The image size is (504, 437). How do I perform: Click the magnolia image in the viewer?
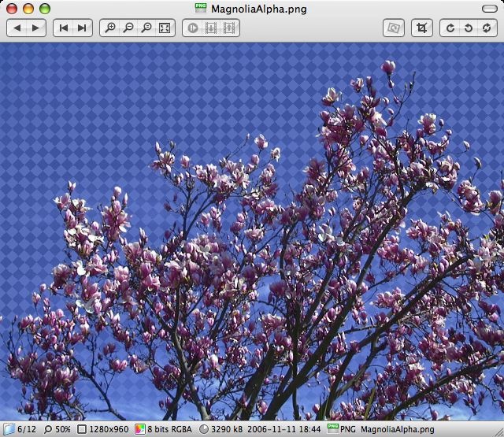(x=252, y=231)
